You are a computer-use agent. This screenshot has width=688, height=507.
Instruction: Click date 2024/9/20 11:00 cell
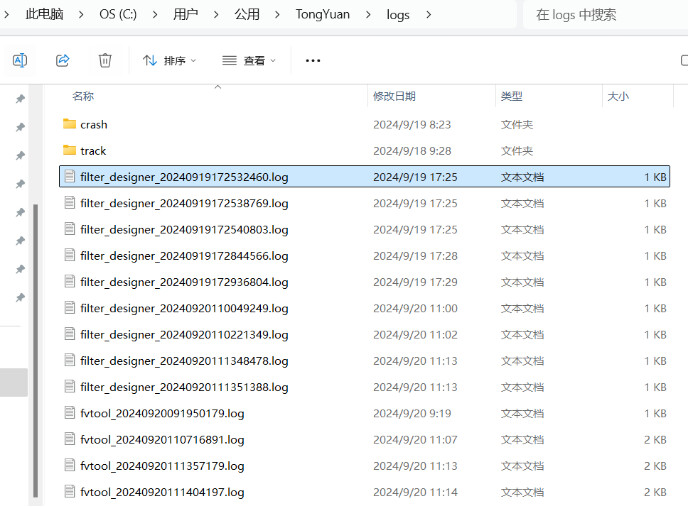tap(415, 309)
